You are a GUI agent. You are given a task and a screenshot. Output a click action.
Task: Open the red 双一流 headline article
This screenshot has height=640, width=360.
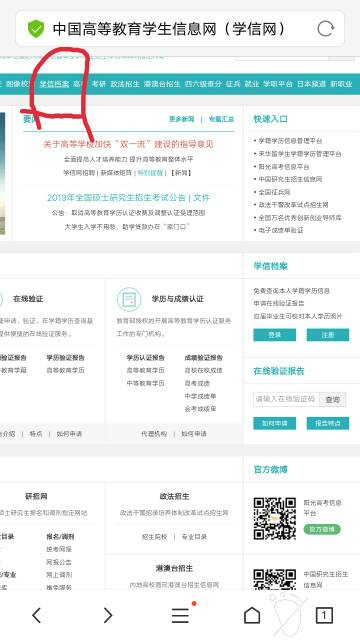point(128,144)
